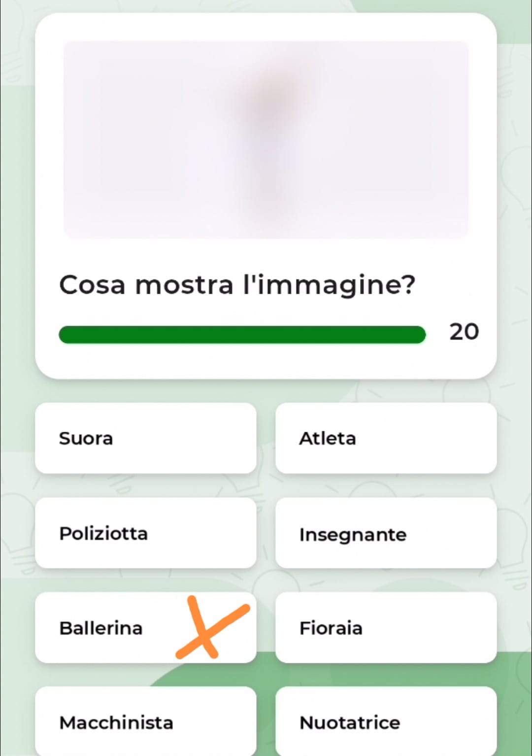Click the word "Insegnante" label text

(x=353, y=535)
